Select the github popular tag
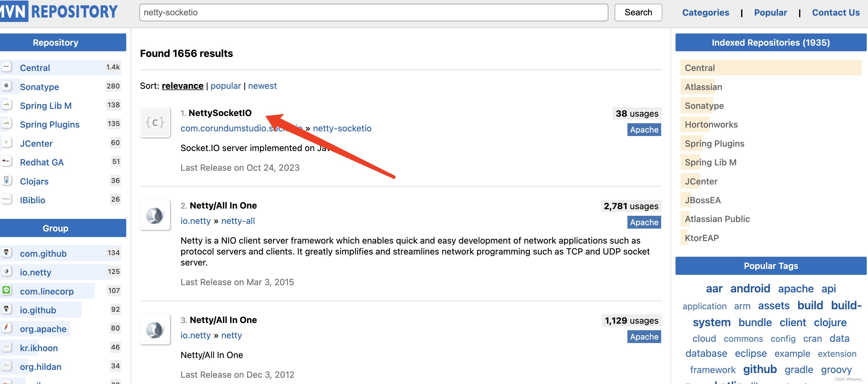Screen dimensions: 868x384 pyautogui.click(x=760, y=369)
